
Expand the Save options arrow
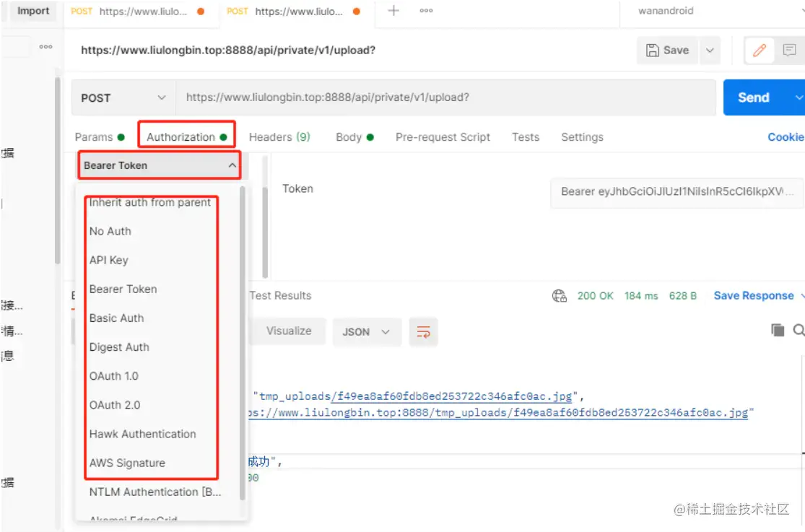click(x=710, y=50)
